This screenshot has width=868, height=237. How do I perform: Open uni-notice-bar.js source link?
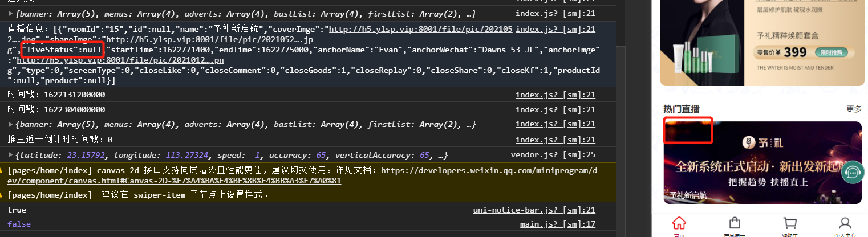[534, 210]
